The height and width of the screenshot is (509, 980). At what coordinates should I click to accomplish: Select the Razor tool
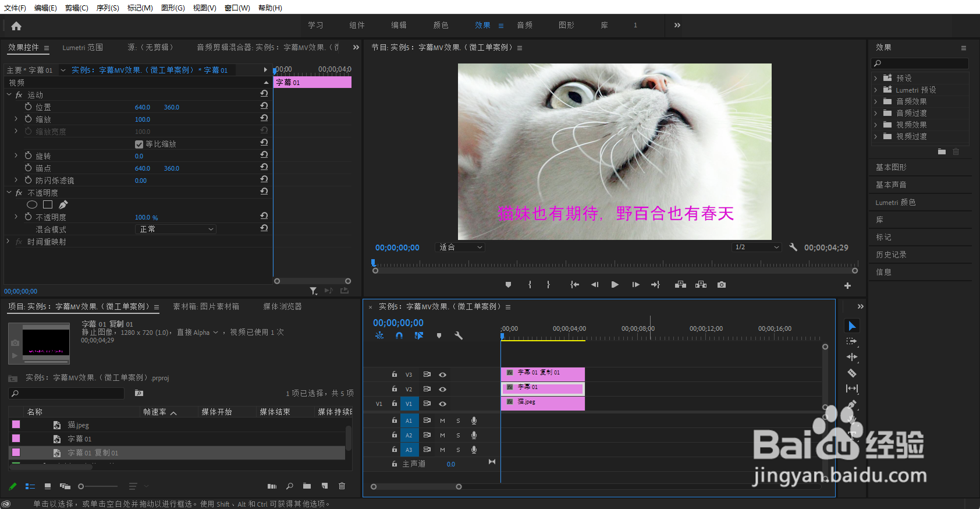point(852,373)
